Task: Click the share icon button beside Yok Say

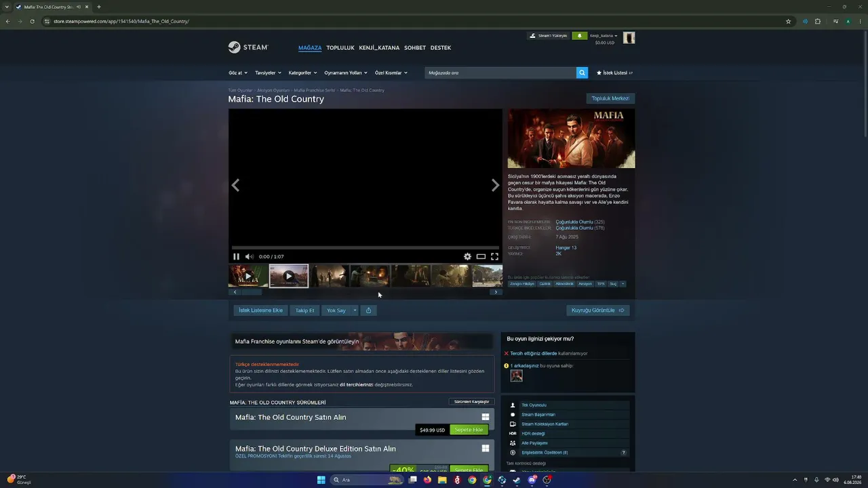Action: 368,310
